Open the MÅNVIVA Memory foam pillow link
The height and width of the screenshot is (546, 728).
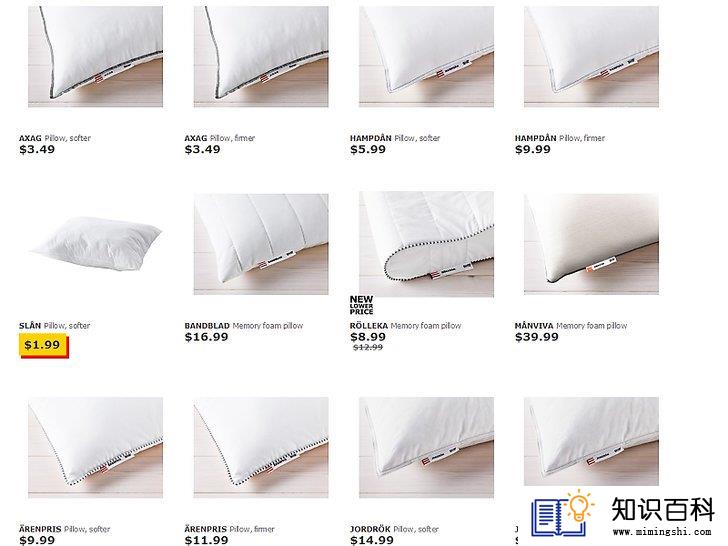tap(571, 325)
